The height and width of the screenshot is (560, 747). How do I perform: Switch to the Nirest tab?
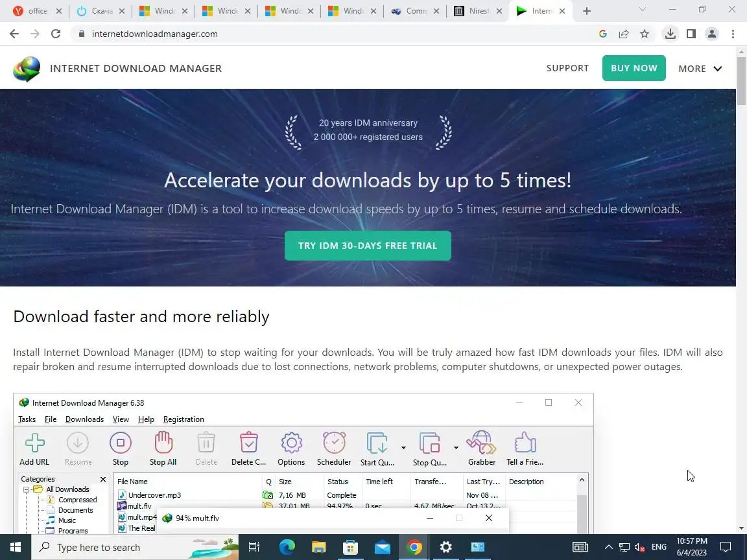(x=479, y=11)
